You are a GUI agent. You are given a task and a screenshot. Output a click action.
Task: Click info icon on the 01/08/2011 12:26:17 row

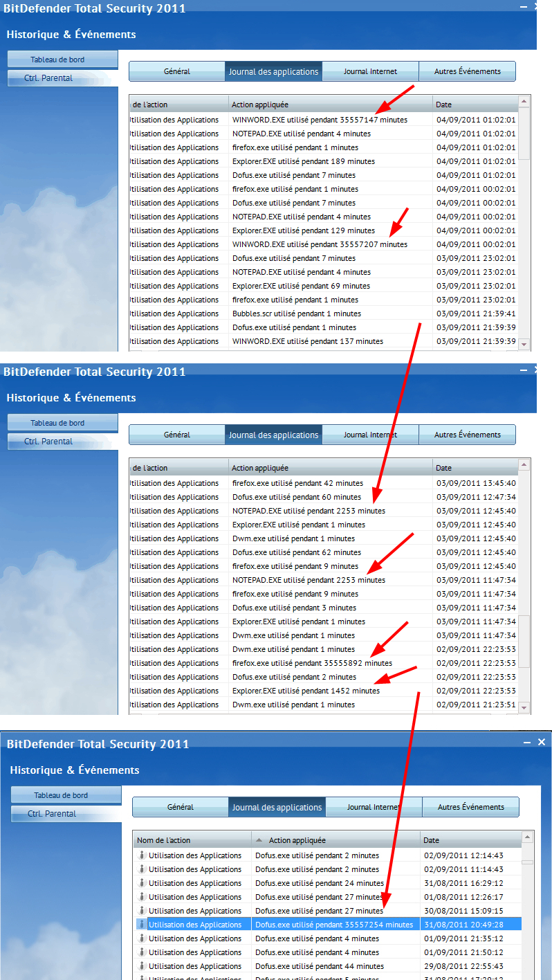[141, 897]
